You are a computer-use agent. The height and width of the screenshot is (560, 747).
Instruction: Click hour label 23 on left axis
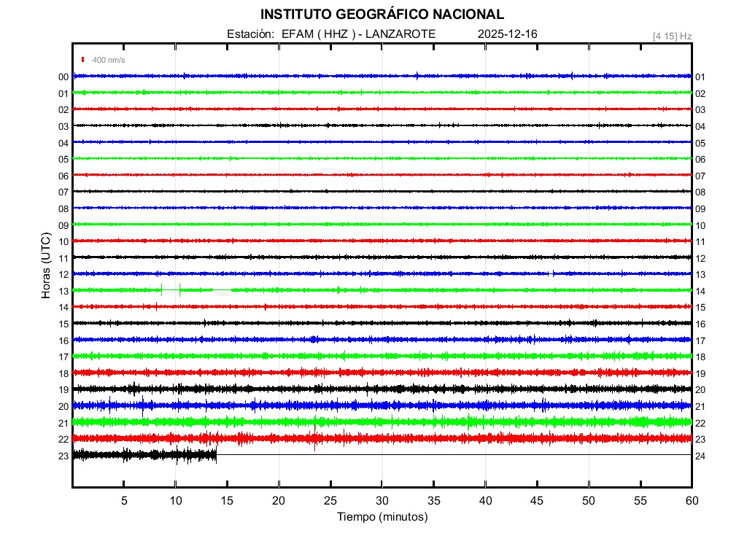tap(63, 456)
